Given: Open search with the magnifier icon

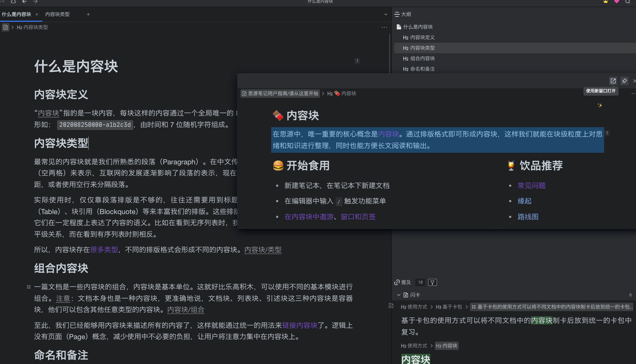Looking at the screenshot, I should point(628,2).
